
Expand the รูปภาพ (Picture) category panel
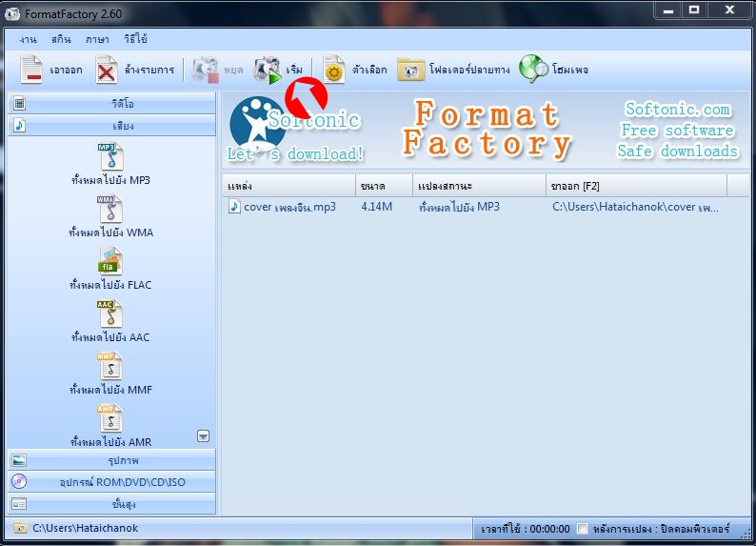point(111,460)
